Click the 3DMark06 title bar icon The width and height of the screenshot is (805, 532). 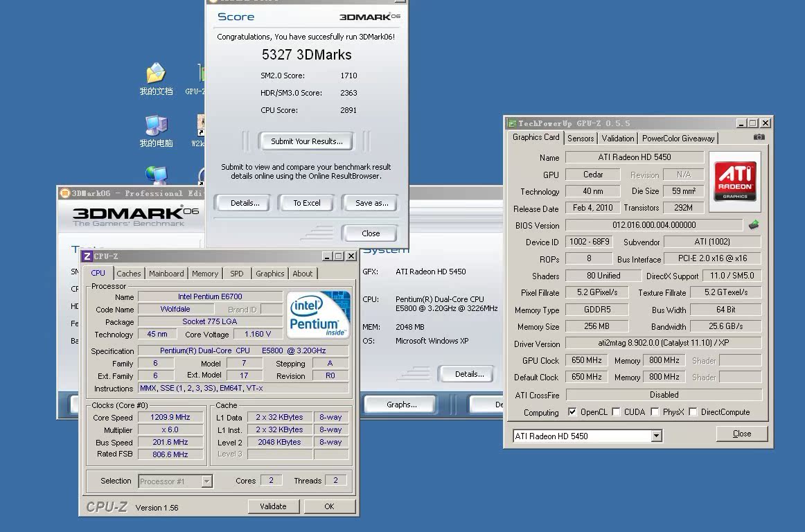[x=64, y=193]
